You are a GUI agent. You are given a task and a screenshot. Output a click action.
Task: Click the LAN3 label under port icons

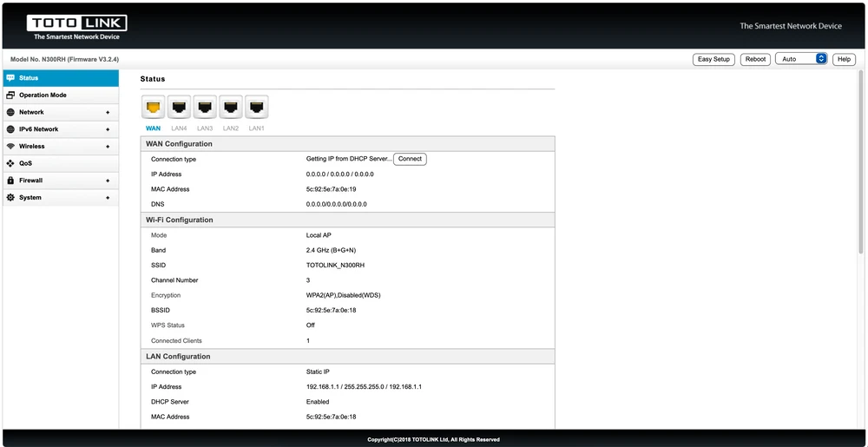coord(205,128)
